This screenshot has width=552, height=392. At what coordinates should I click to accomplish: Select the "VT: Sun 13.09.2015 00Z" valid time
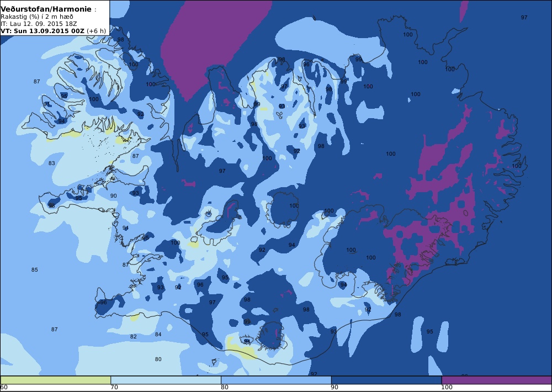[43, 31]
